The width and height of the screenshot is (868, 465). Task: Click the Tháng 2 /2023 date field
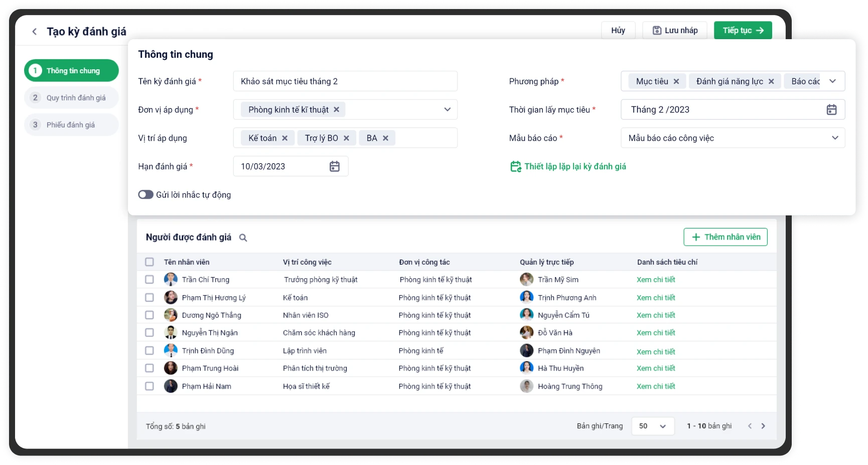click(x=733, y=109)
